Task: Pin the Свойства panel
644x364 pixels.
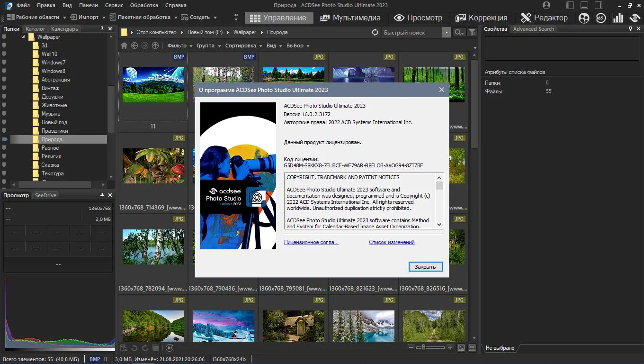Action: (631, 29)
